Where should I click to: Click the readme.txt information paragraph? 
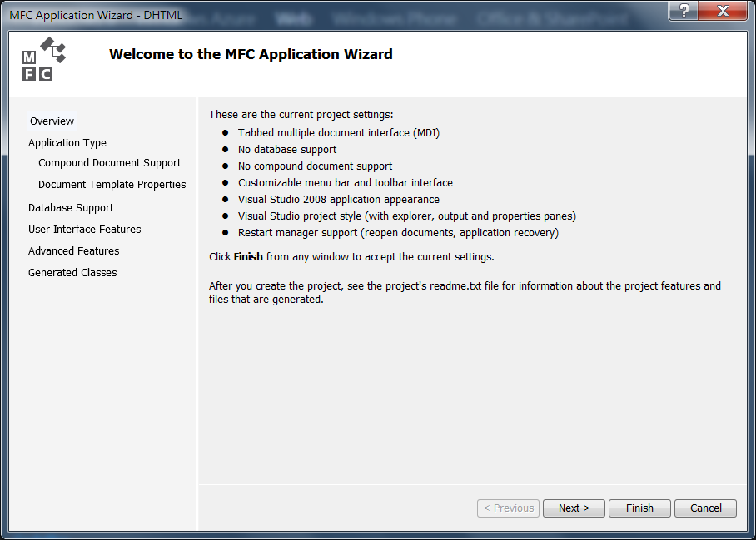pos(465,292)
